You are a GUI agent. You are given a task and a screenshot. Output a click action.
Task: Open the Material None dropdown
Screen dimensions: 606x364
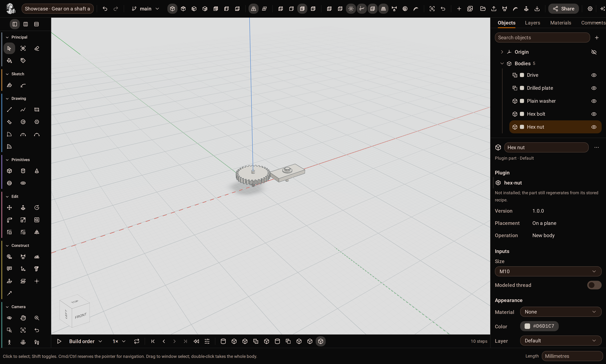pos(561,312)
